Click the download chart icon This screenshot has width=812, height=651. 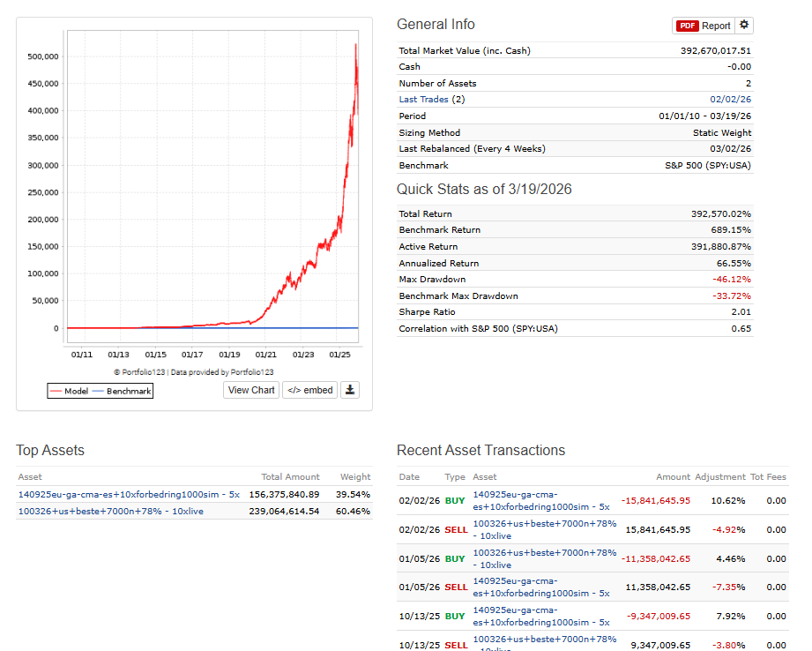pyautogui.click(x=350, y=390)
